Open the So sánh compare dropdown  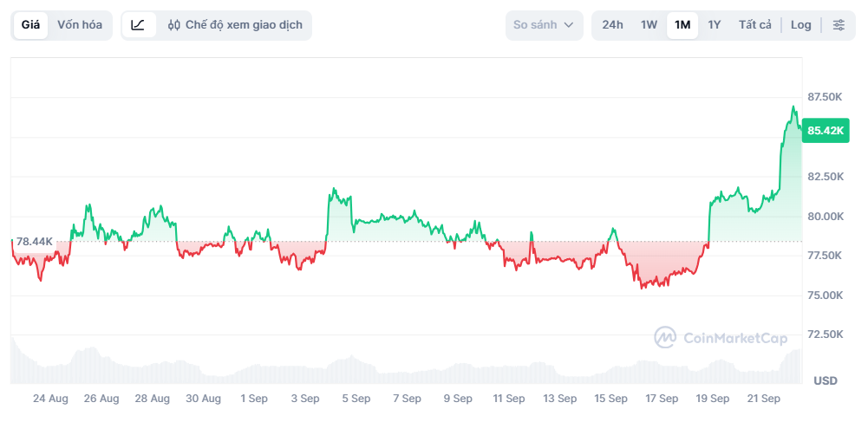pos(544,25)
